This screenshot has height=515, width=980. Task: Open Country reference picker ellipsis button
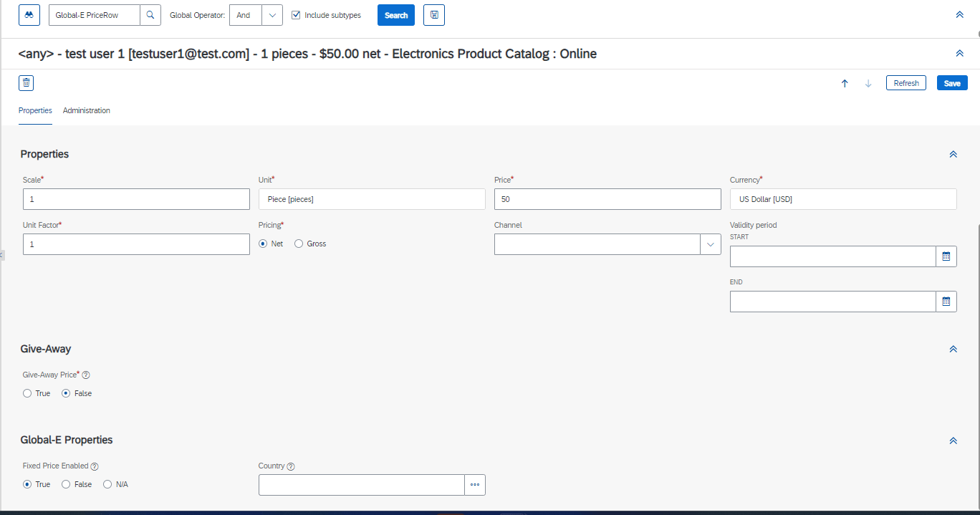[475, 485]
